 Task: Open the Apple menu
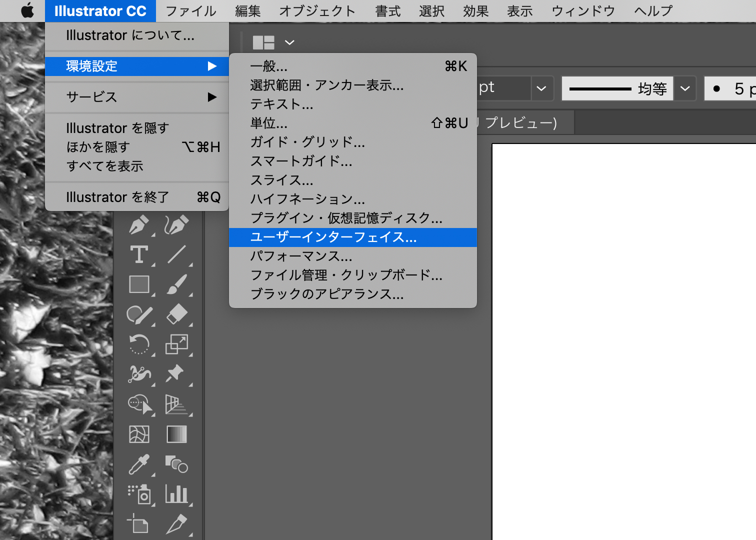pos(27,10)
